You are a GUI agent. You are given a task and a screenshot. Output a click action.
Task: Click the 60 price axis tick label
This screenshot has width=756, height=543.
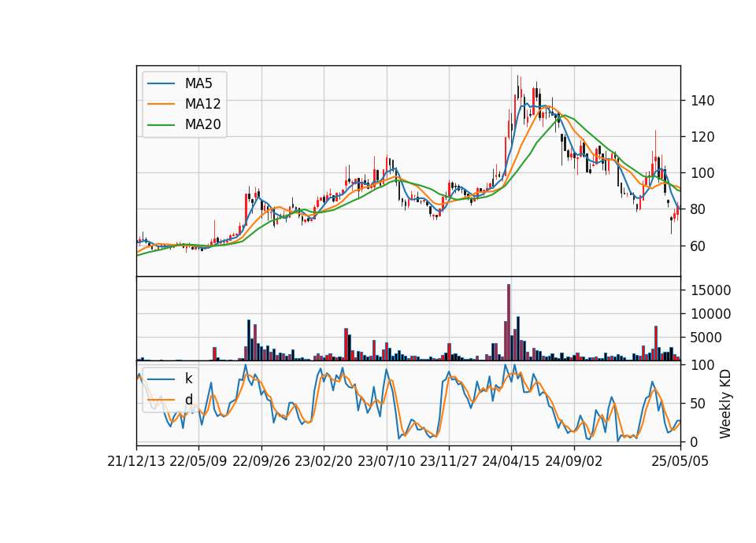699,246
